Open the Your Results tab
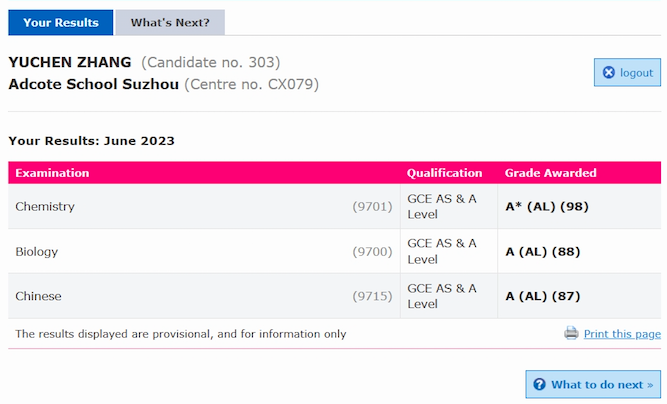The image size is (667, 404). tap(61, 23)
